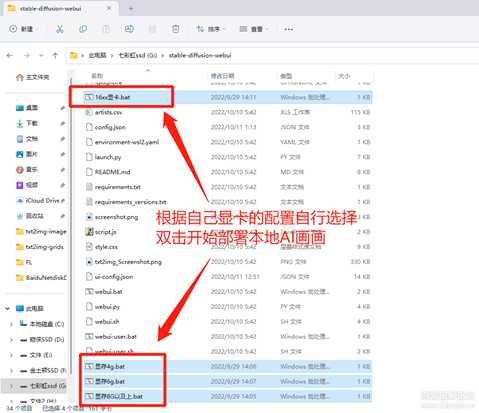
Task: Open iCloud Drive in the sidebar
Action: tap(40, 201)
